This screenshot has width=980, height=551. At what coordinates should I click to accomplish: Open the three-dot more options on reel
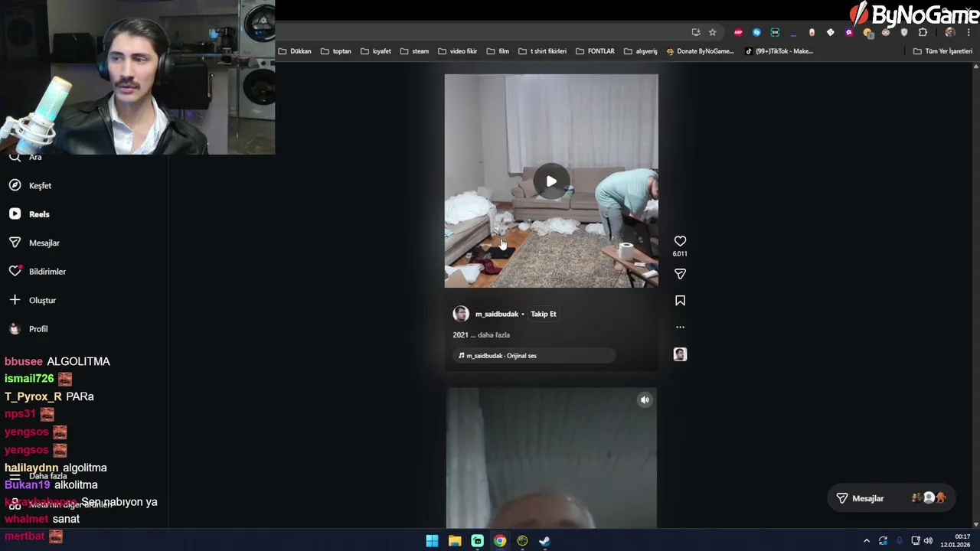(x=680, y=327)
